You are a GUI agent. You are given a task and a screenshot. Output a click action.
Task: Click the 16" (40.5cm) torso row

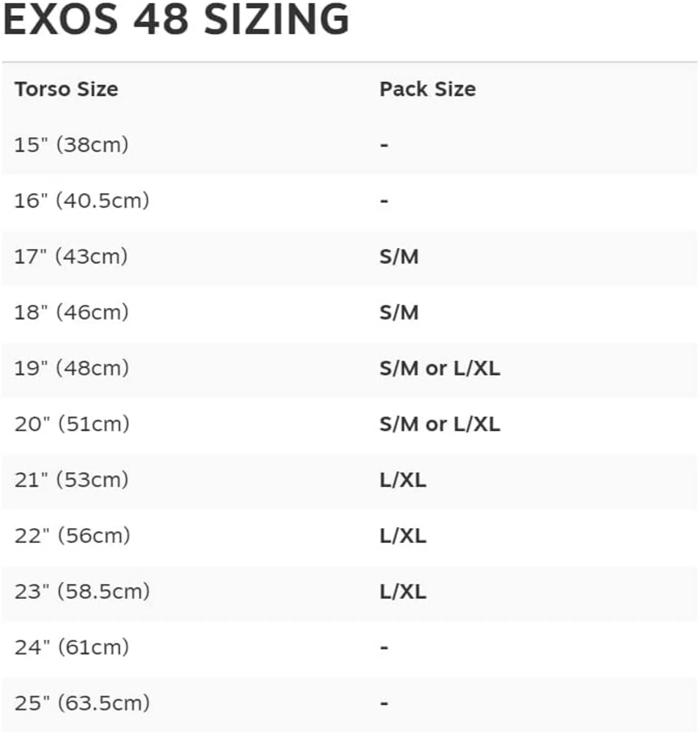click(350, 201)
